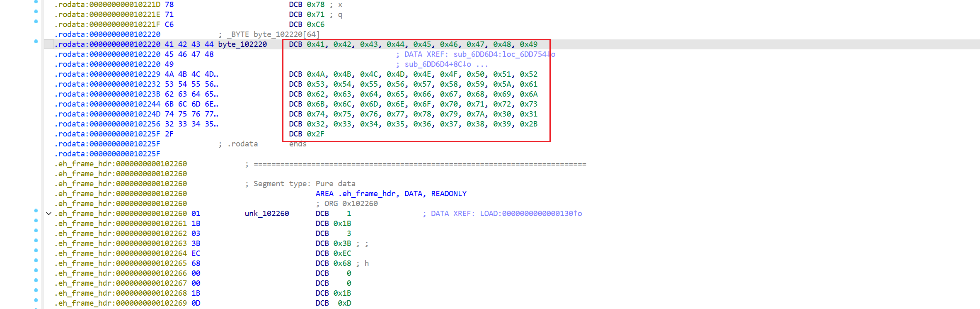980x309 pixels.
Task: Click 'AREA .eh_frame_hdr, DATA, READONLY' directive
Action: 391,194
